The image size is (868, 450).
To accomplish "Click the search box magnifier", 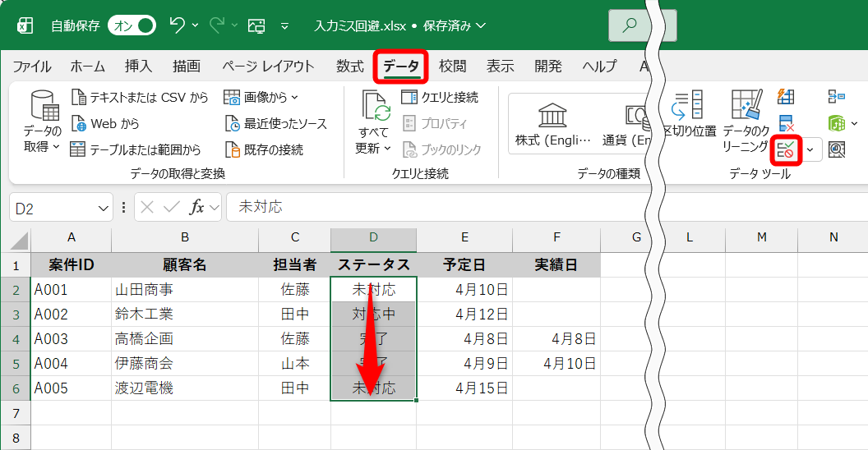I will pos(630,25).
